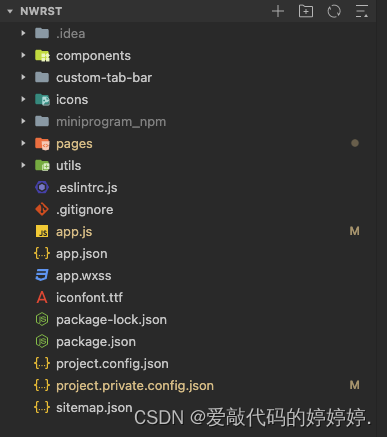Click the new folder icon

[x=306, y=11]
